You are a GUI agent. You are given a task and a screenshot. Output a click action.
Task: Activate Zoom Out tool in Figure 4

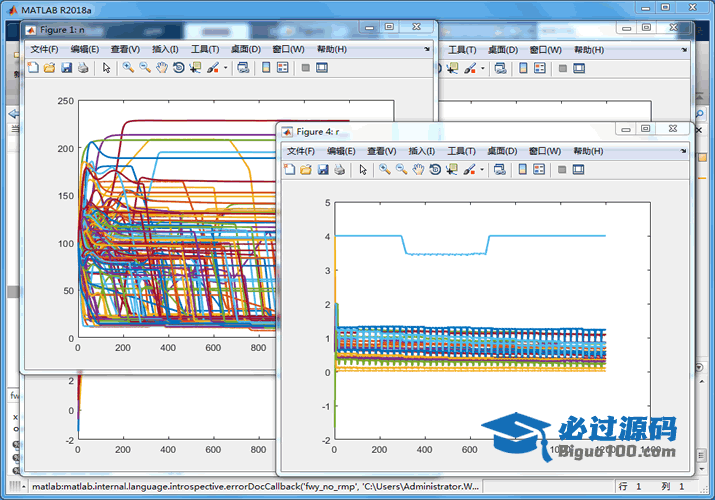(x=401, y=170)
